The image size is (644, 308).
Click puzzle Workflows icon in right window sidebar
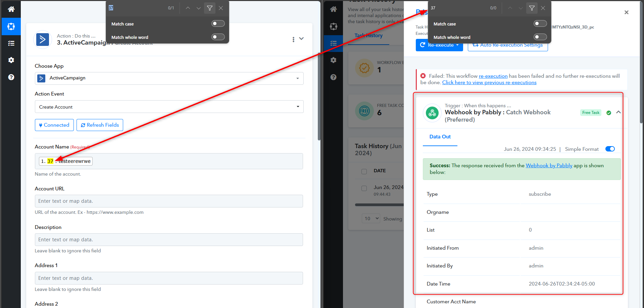333,26
